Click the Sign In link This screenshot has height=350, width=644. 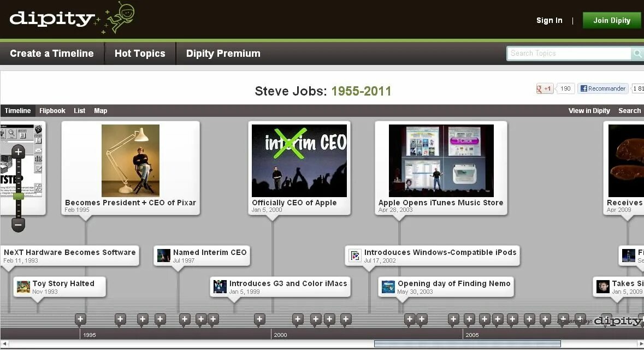click(x=549, y=20)
